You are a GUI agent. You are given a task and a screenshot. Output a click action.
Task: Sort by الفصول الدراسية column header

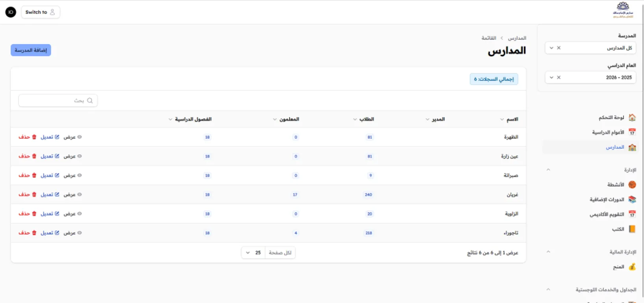(x=190, y=119)
